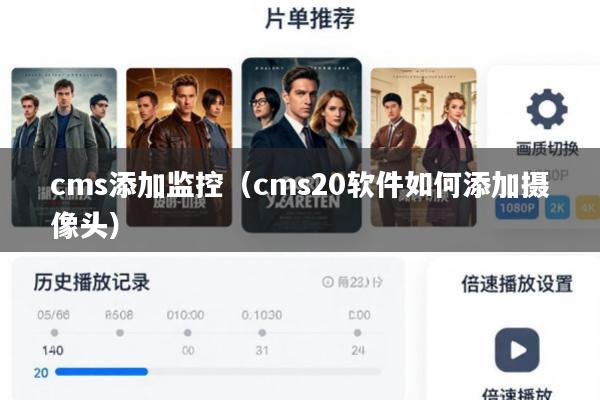
Task: Select the 1080P quality badge
Action: tap(517, 208)
